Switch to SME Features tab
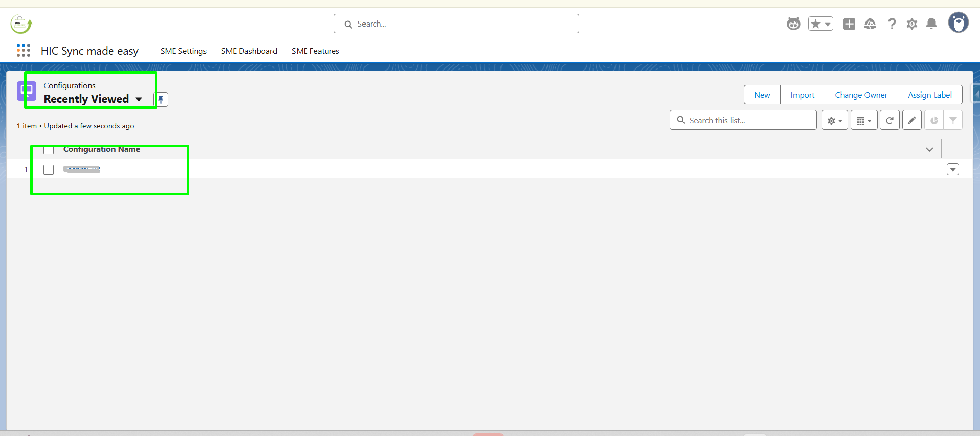 (x=315, y=51)
